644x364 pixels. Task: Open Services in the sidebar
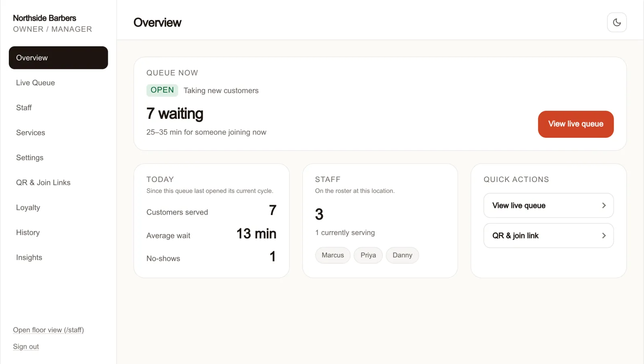click(x=58, y=132)
